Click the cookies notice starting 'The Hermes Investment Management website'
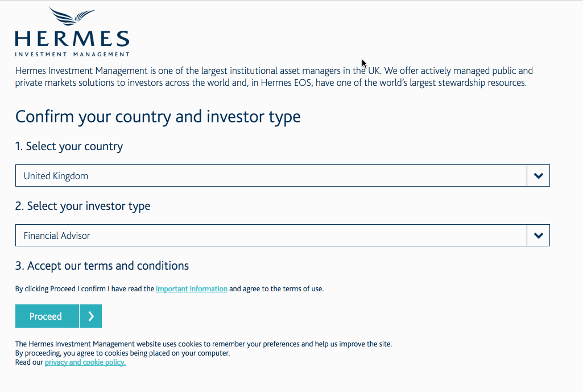583x392 pixels. point(203,344)
